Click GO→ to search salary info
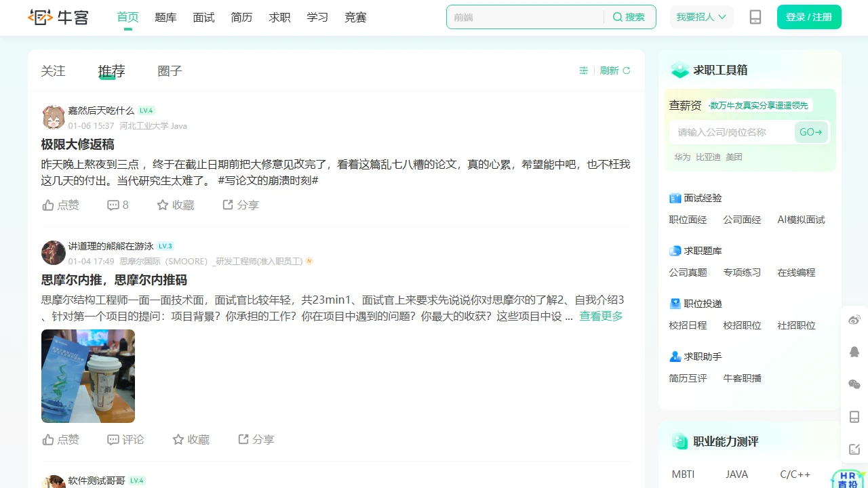This screenshot has width=868, height=488. (811, 132)
